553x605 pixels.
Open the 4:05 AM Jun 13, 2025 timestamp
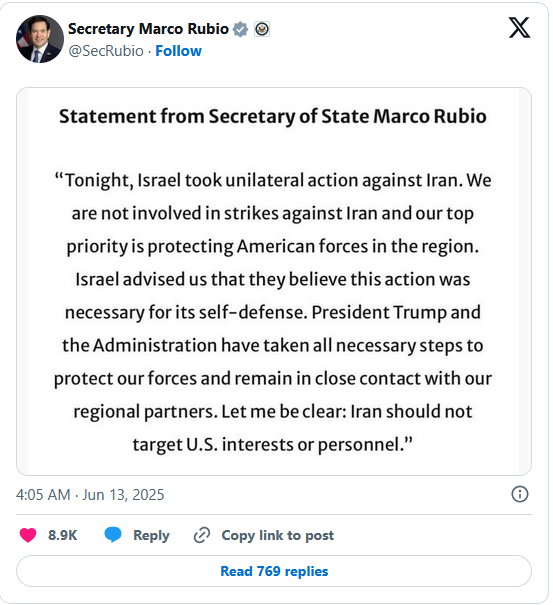pos(90,495)
